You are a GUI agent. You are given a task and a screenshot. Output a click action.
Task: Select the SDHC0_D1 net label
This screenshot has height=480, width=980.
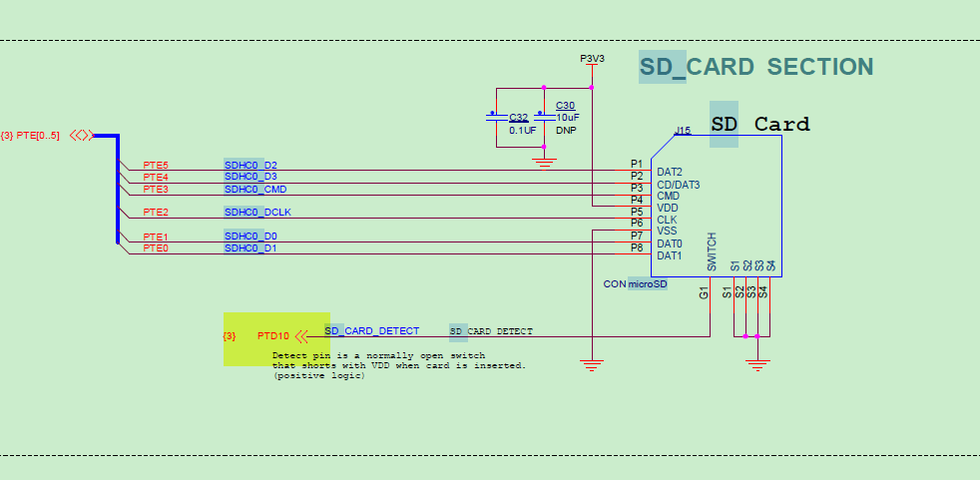[x=250, y=248]
